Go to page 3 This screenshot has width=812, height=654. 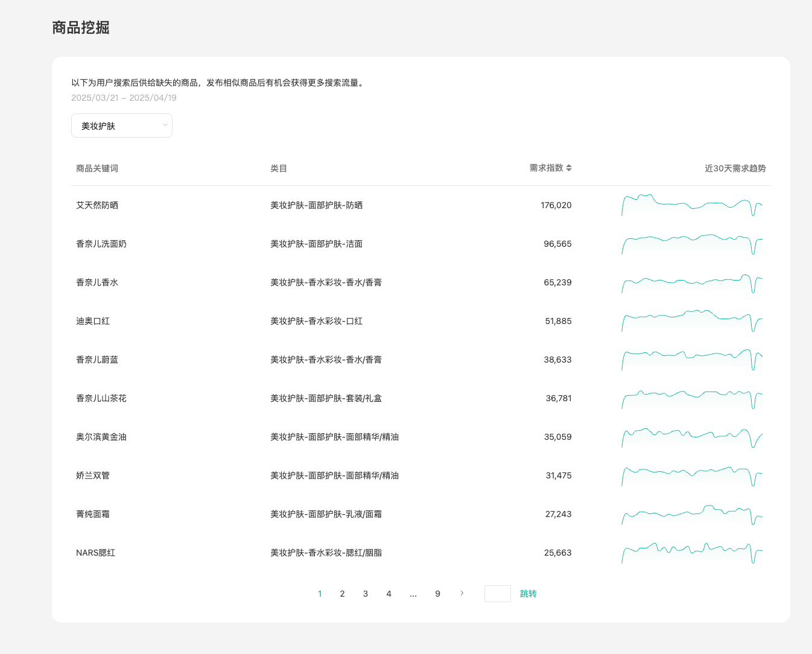tap(366, 594)
